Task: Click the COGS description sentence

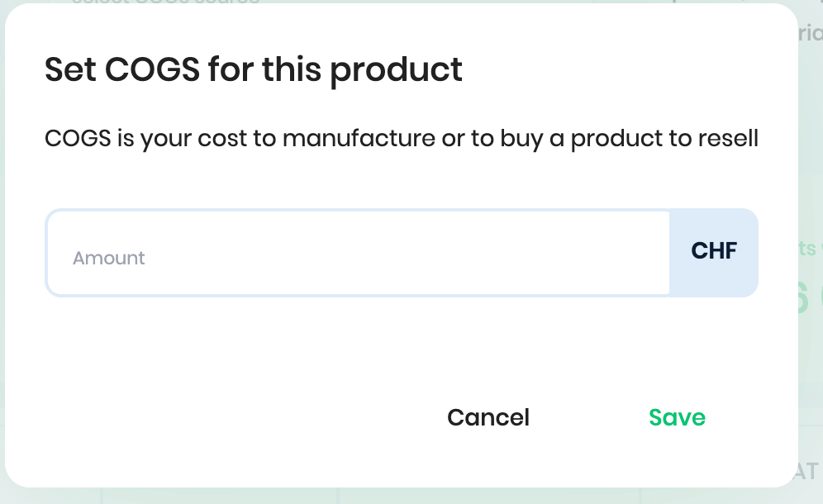Action: coord(401,138)
